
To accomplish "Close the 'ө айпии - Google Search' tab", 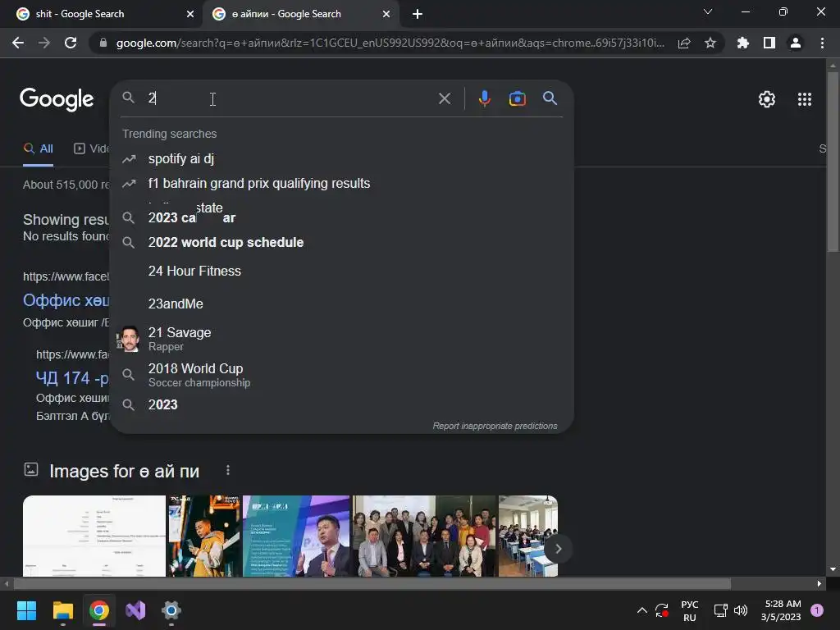I will click(x=386, y=14).
